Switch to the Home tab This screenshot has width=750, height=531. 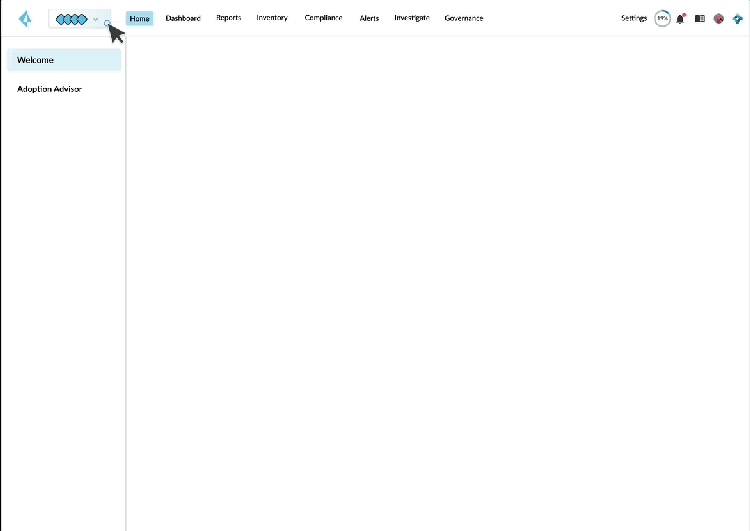pyautogui.click(x=140, y=19)
